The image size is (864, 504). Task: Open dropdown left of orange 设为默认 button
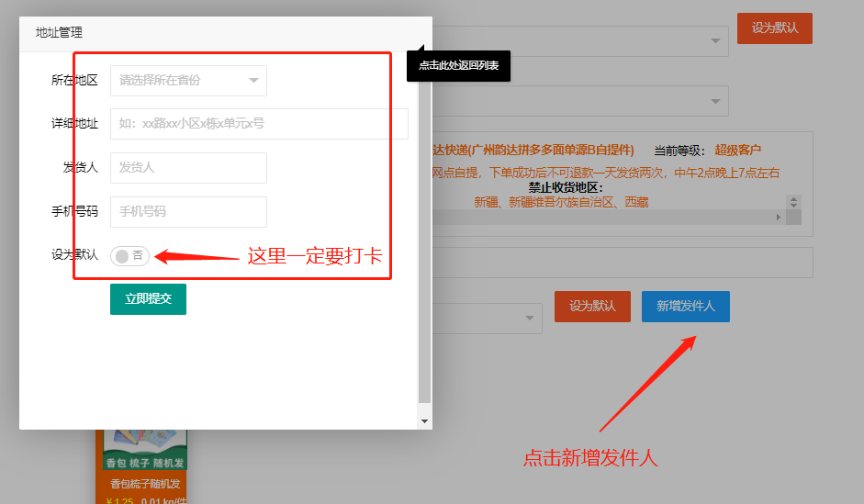point(530,318)
